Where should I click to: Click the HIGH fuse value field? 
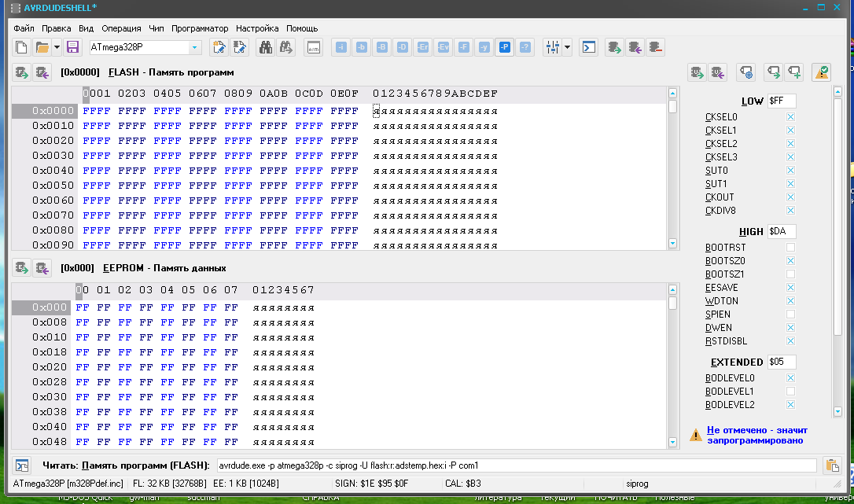pos(782,232)
